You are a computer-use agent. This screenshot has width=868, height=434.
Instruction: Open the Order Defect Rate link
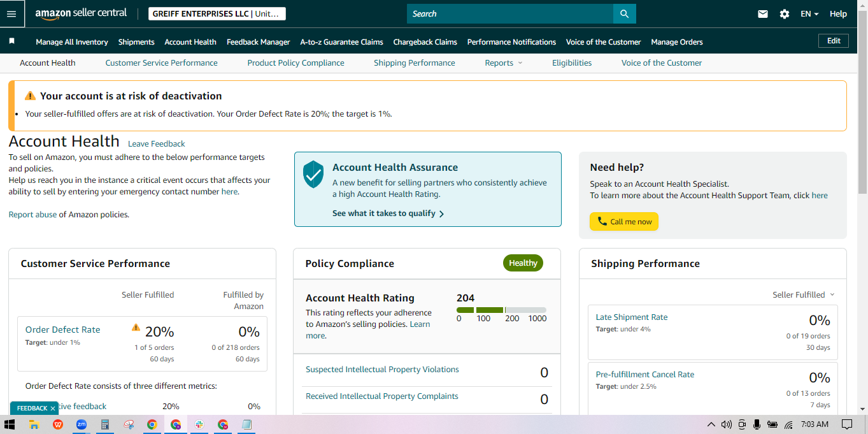click(63, 329)
